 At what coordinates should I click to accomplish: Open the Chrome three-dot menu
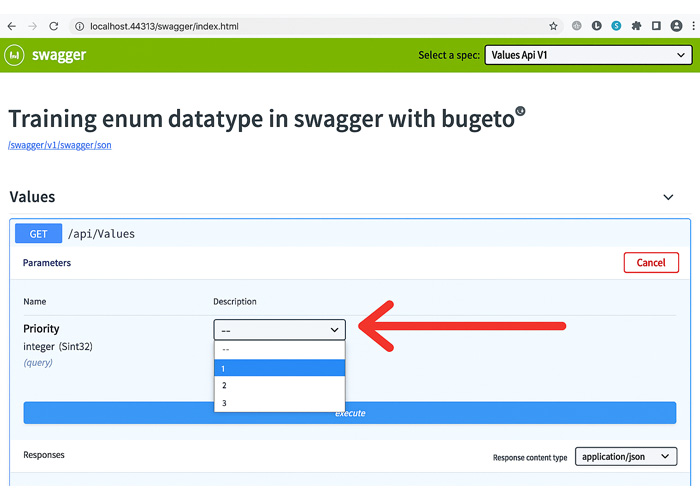point(693,26)
